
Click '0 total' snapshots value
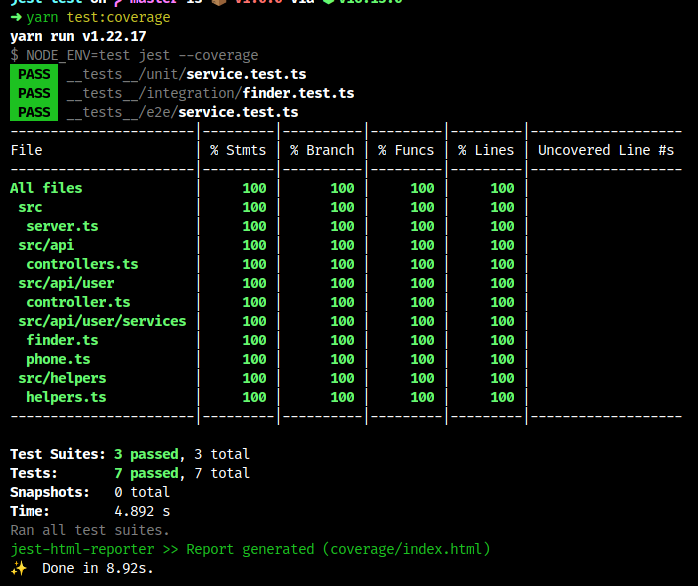click(142, 492)
